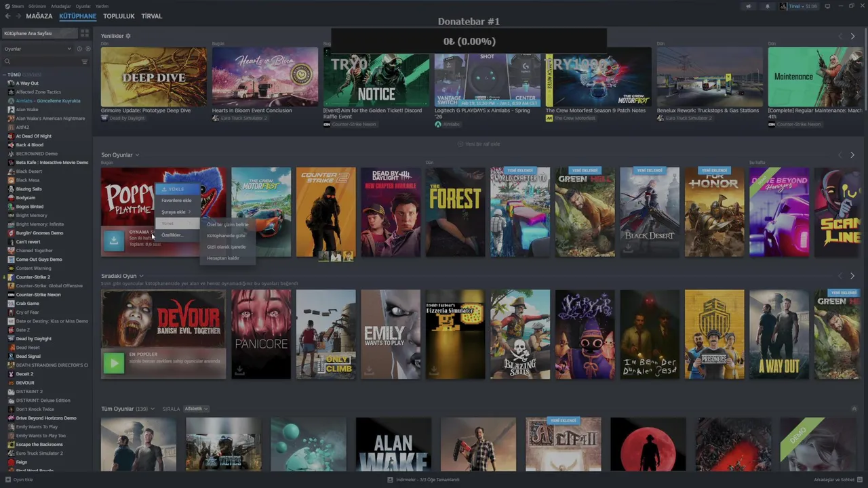Expand the Sıradaki Oyun shelf dropdown
868x488 pixels.
point(142,277)
